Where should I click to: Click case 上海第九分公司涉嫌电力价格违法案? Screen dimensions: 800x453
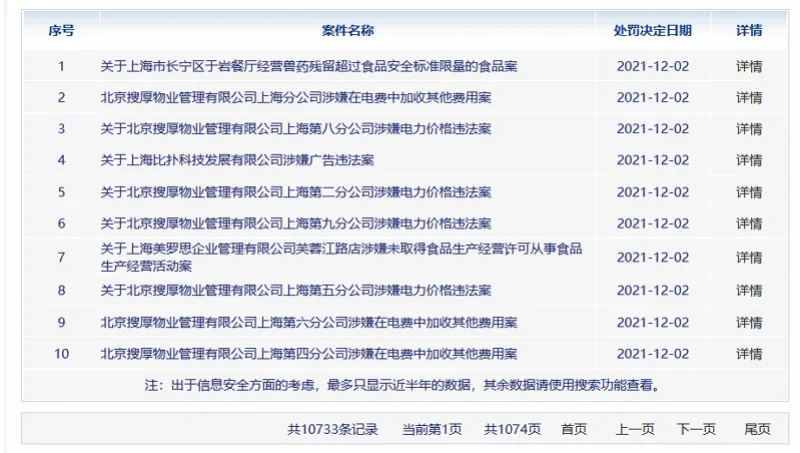pos(295,223)
